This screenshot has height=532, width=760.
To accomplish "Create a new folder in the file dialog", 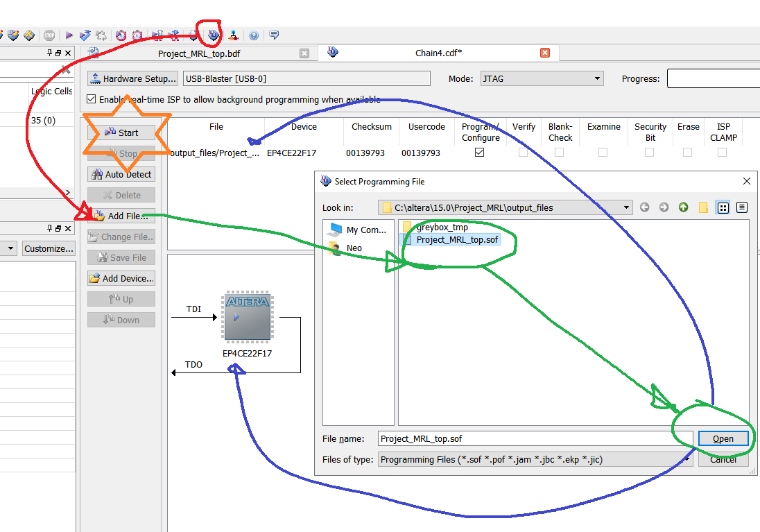I will pyautogui.click(x=703, y=207).
